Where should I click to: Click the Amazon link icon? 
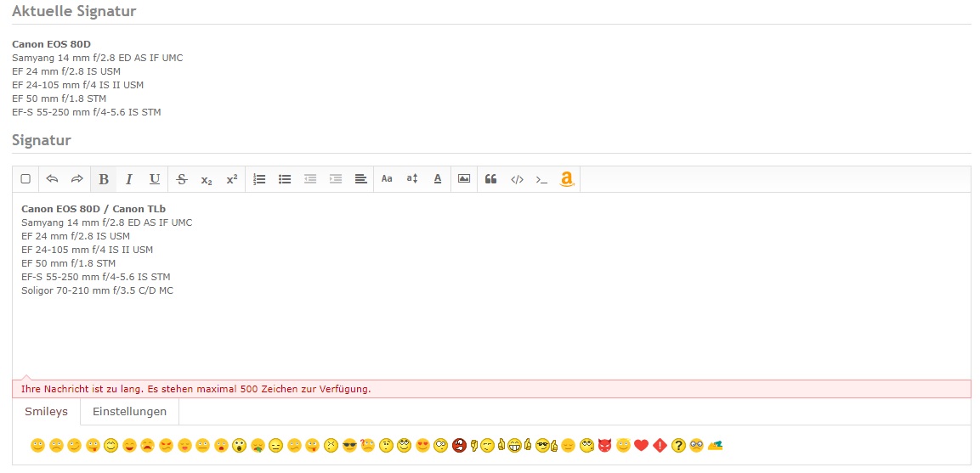point(567,179)
